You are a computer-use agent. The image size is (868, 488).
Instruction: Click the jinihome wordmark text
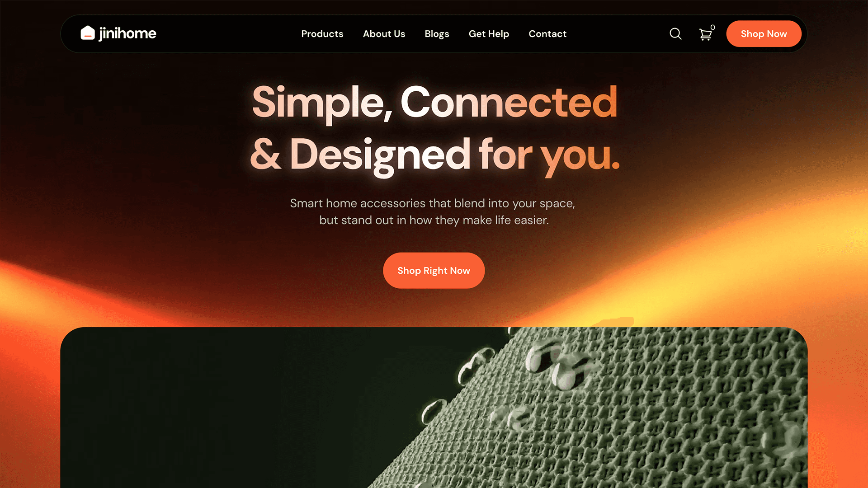(x=127, y=33)
